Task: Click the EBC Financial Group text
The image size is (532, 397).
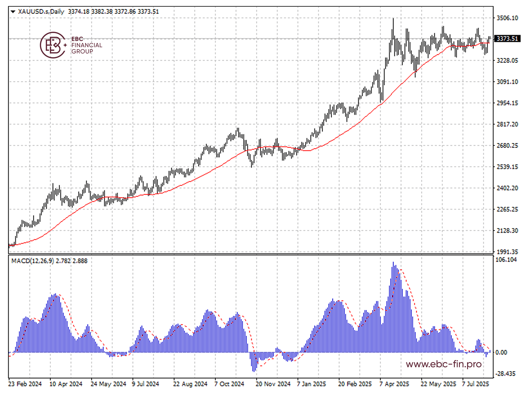Action: pyautogui.click(x=87, y=45)
